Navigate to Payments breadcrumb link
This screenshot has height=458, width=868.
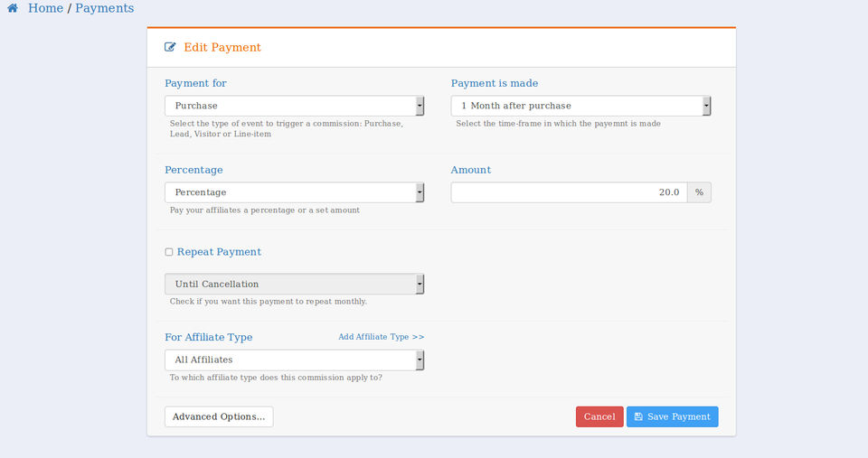104,8
